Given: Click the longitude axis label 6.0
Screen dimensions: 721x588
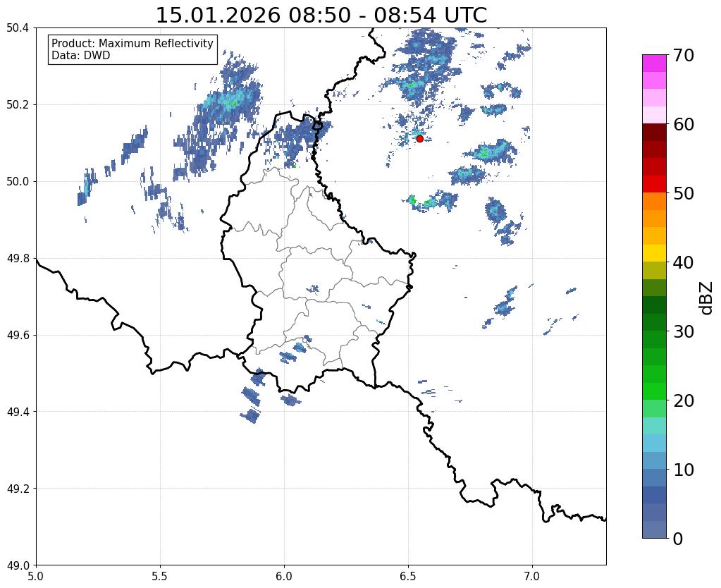Looking at the screenshot, I should coord(284,576).
